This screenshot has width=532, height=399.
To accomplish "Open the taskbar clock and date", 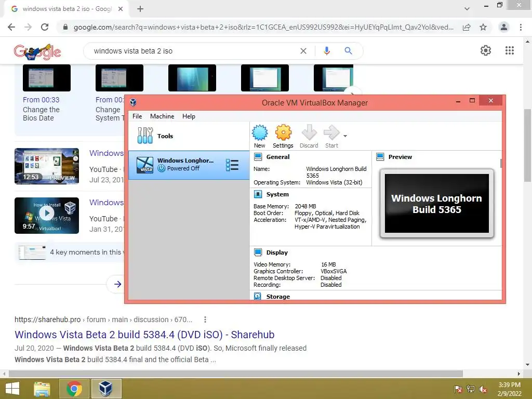I will (x=509, y=389).
